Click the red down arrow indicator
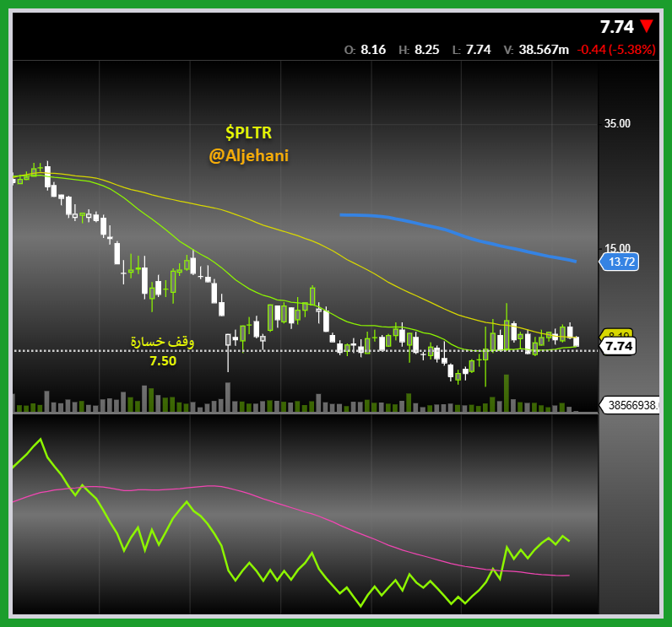This screenshot has height=627, width=672. 647,26
